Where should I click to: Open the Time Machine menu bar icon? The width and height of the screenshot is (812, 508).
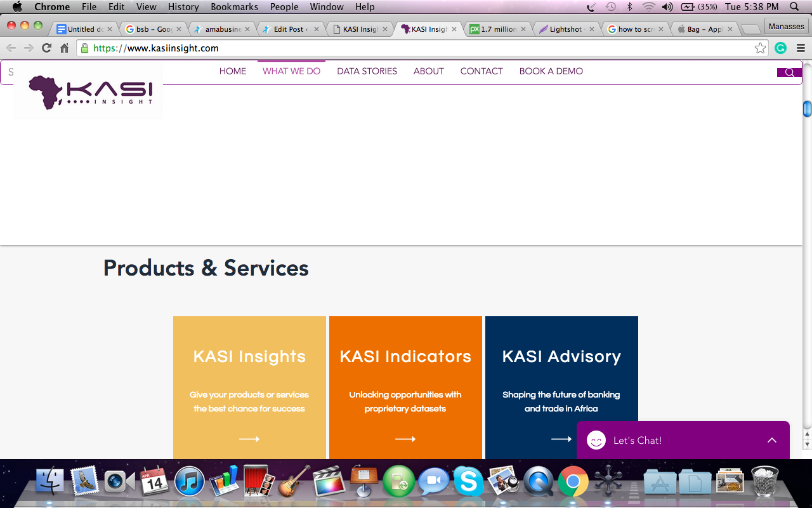pyautogui.click(x=610, y=7)
